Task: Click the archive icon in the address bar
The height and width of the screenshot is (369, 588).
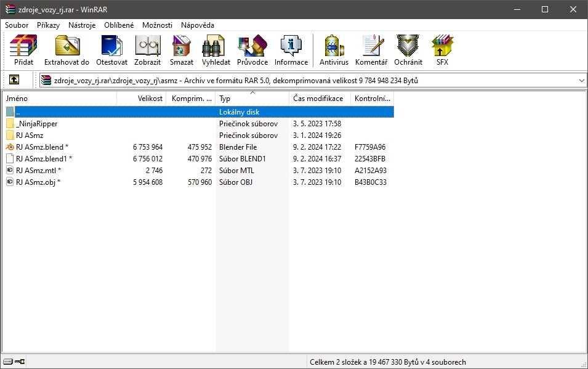Action: click(46, 80)
